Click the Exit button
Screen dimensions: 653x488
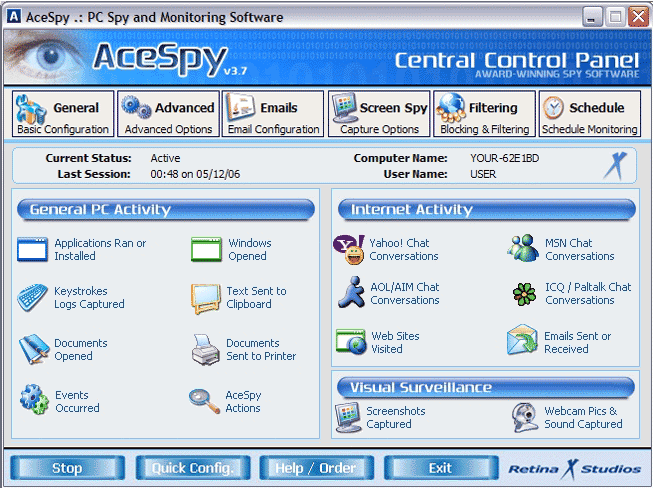click(x=440, y=468)
